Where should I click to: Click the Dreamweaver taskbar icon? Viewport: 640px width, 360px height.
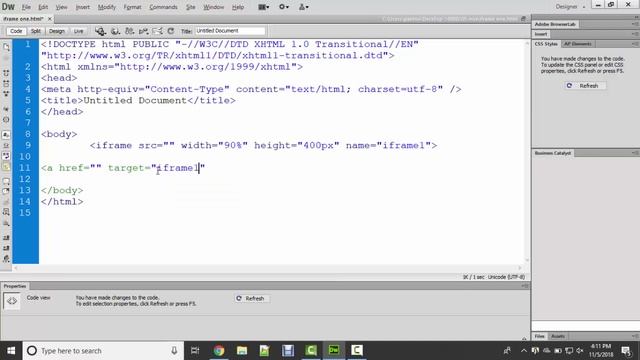click(333, 351)
